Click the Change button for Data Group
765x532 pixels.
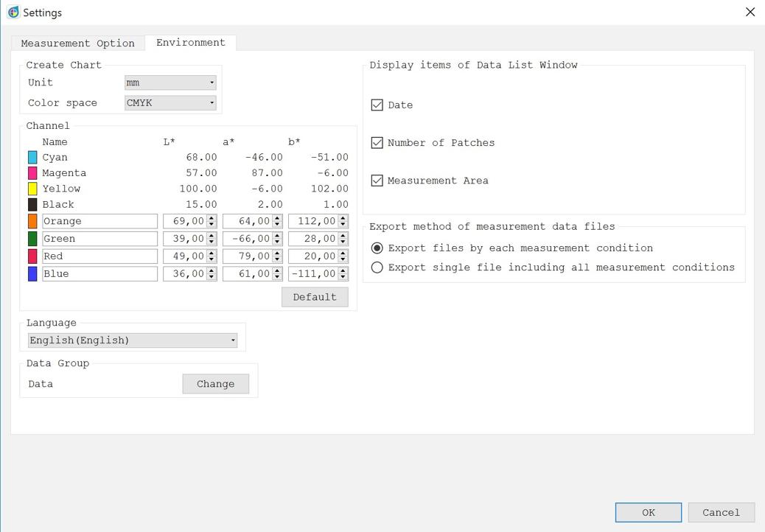click(215, 384)
